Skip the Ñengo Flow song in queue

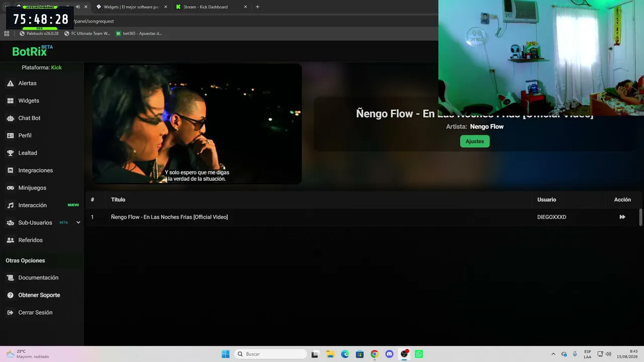pos(622,217)
